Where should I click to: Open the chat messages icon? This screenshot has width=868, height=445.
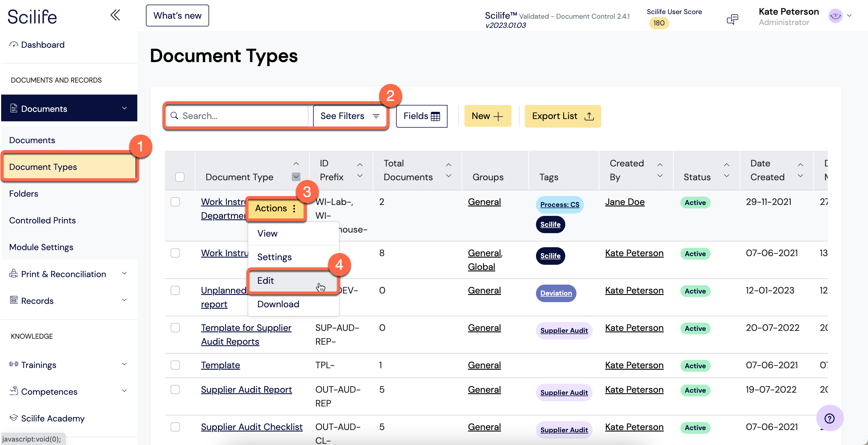pos(732,19)
